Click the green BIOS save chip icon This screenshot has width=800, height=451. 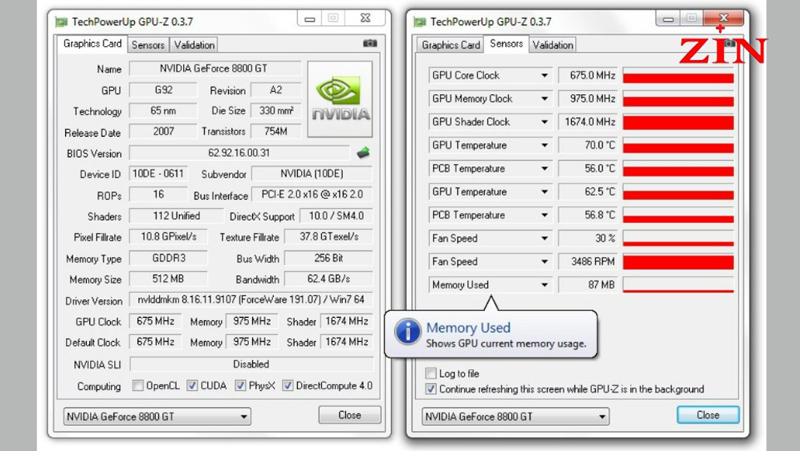tap(363, 153)
